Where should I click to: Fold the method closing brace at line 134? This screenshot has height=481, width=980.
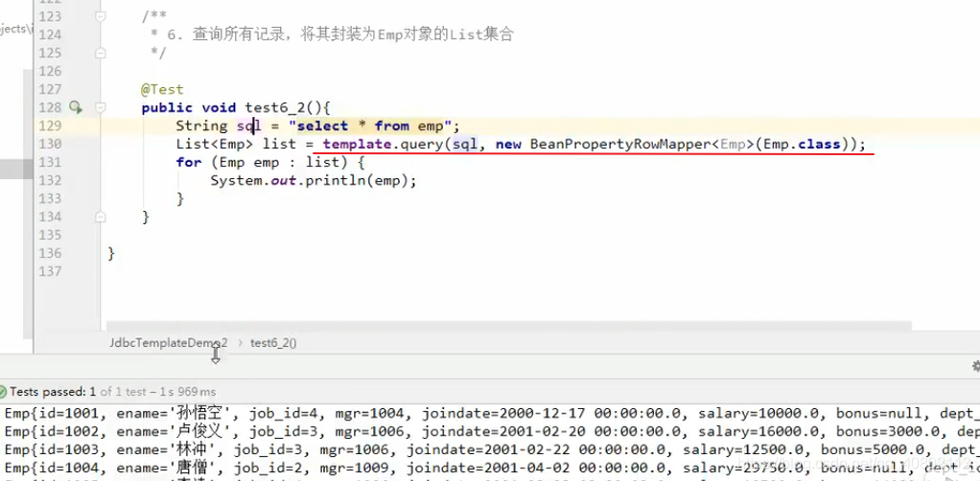[100, 217]
